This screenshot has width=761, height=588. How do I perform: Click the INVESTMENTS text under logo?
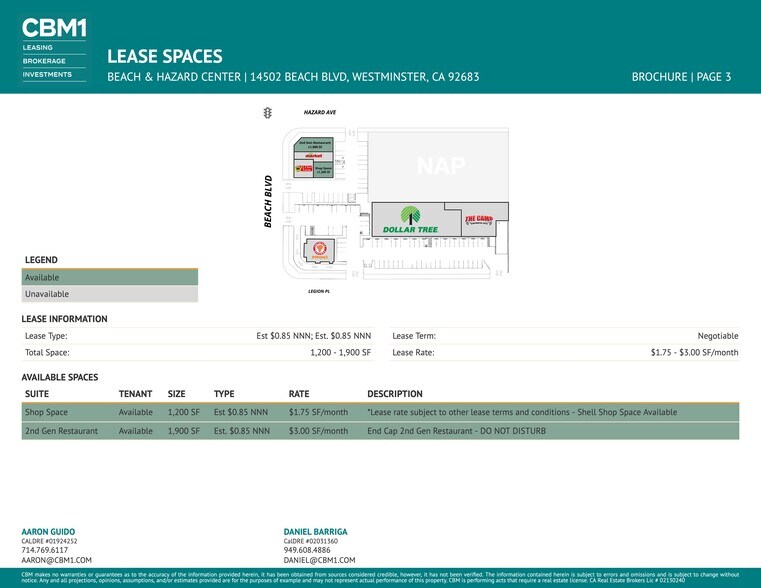[47, 74]
